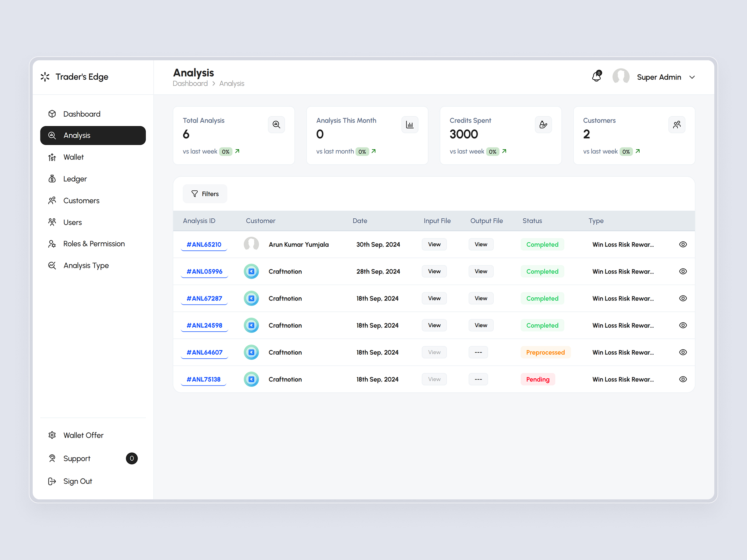Click the 0% growth badge on Credits Spent
The width and height of the screenshot is (747, 560).
click(x=493, y=151)
